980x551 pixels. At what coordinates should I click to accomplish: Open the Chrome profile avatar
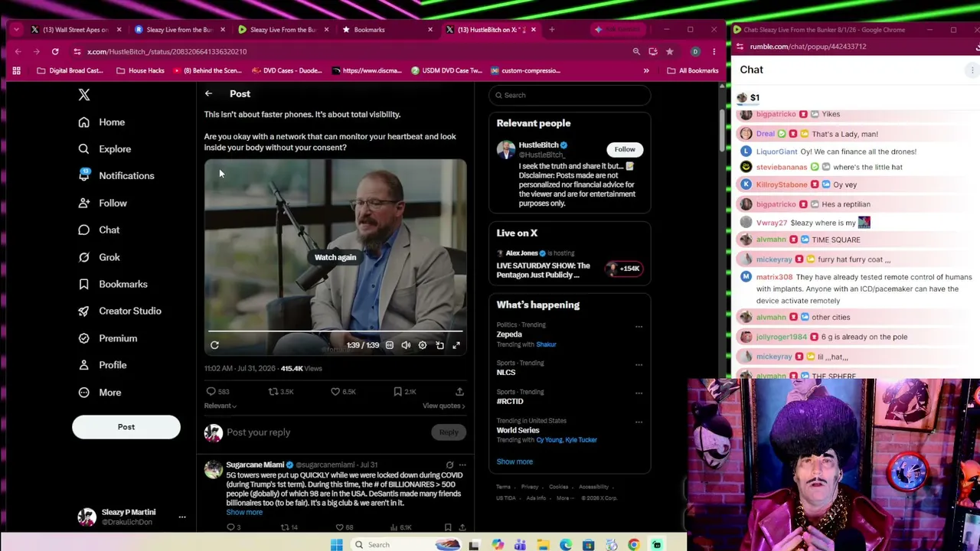coord(695,51)
